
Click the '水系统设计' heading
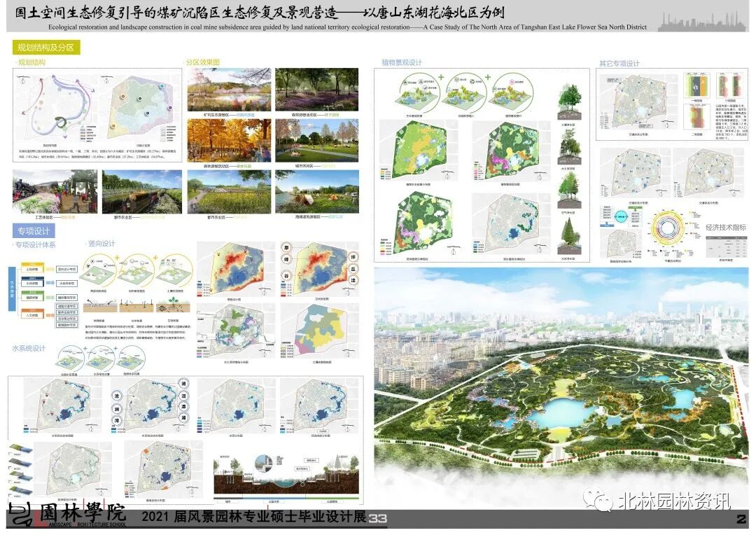point(29,348)
